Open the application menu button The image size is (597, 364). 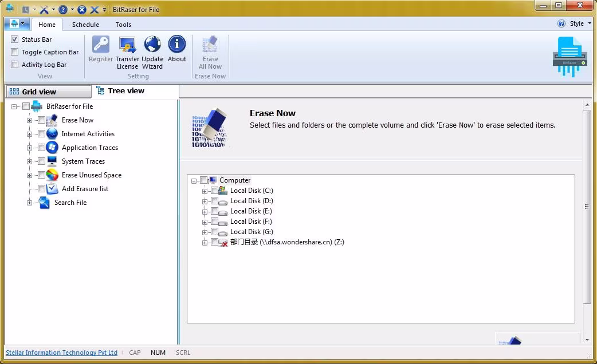coord(17,24)
